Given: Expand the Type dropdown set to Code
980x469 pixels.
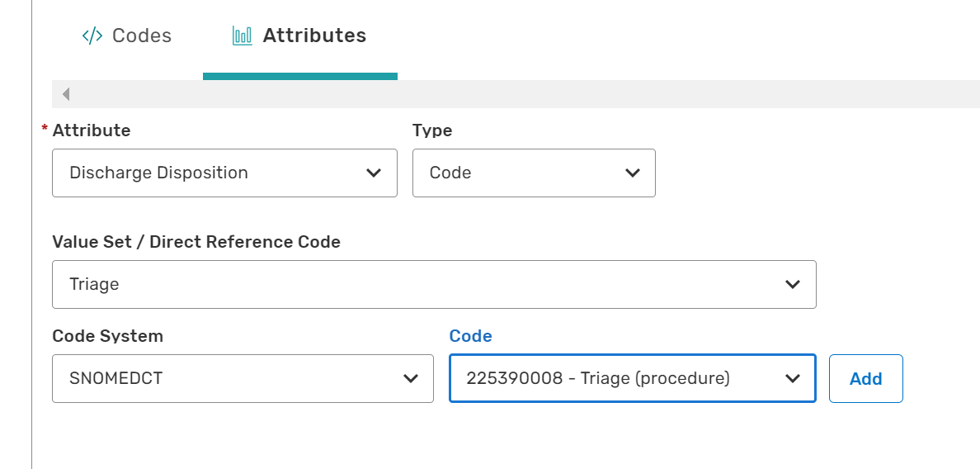Looking at the screenshot, I should pyautogui.click(x=520, y=173).
